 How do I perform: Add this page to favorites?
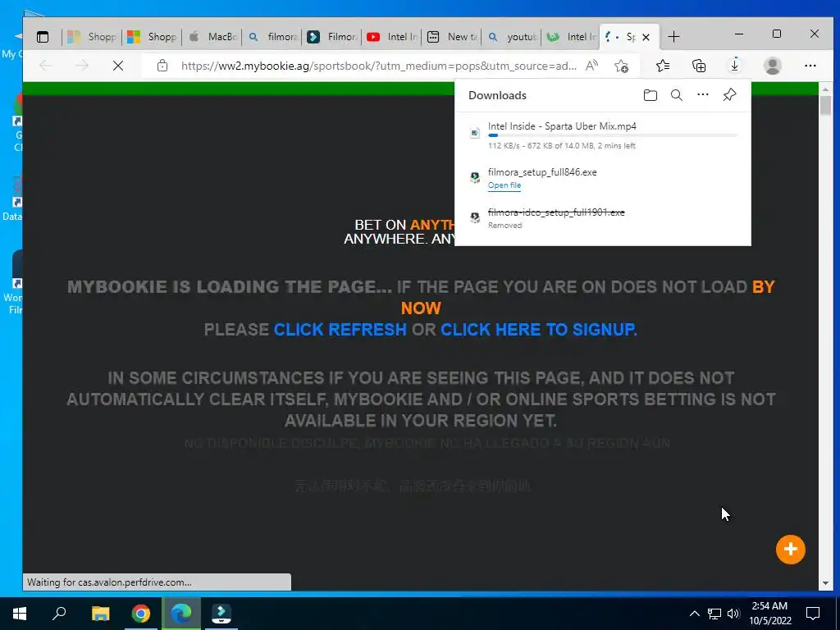coord(622,66)
